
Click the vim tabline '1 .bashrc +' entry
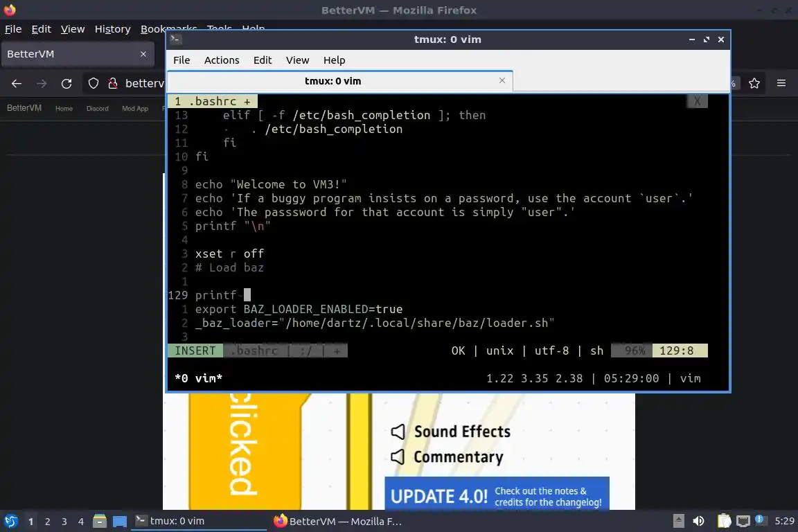tap(213, 101)
